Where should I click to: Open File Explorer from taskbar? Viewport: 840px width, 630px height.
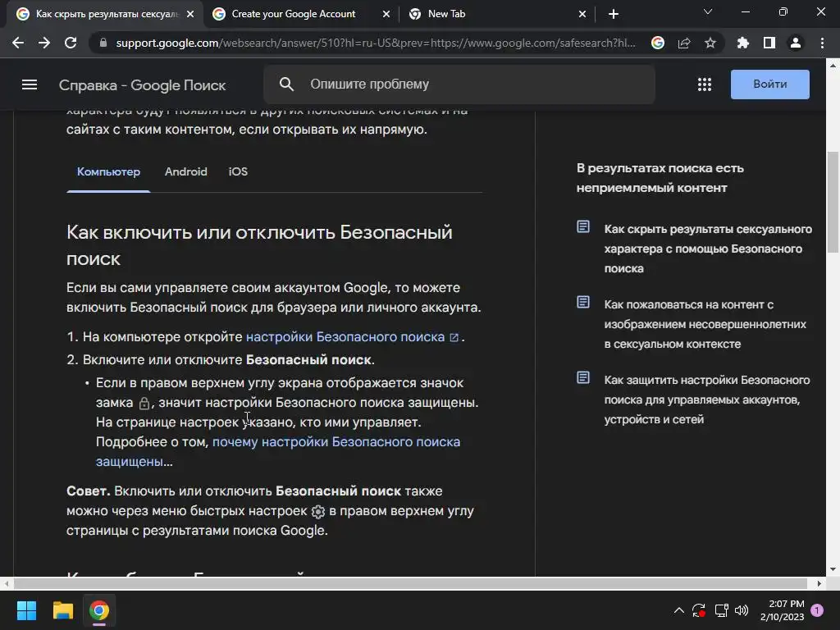62,610
